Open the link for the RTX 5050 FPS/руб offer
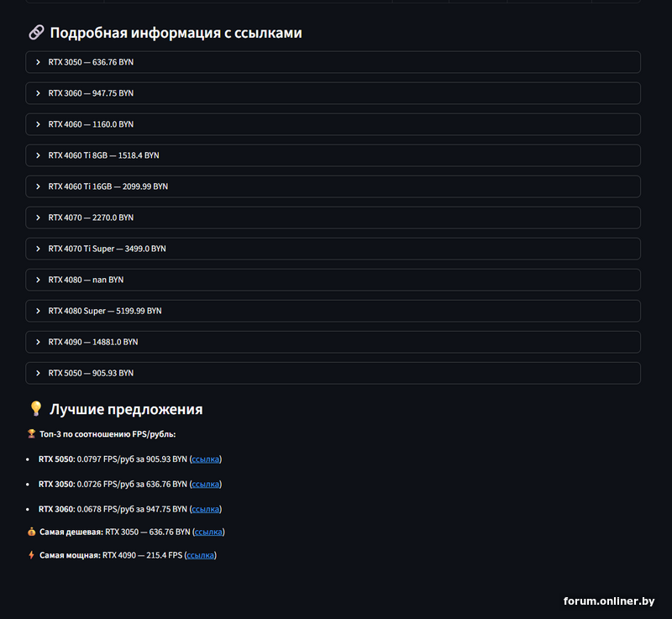The width and height of the screenshot is (672, 619). (205, 459)
